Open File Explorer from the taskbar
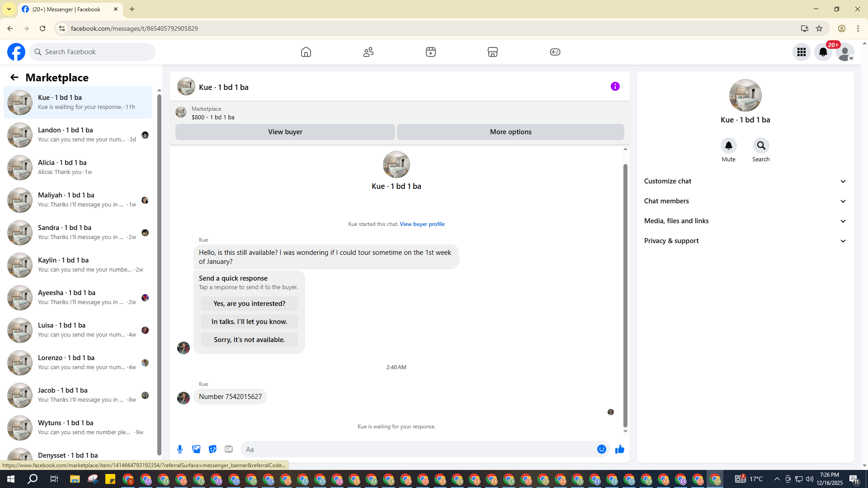 pos(75,479)
